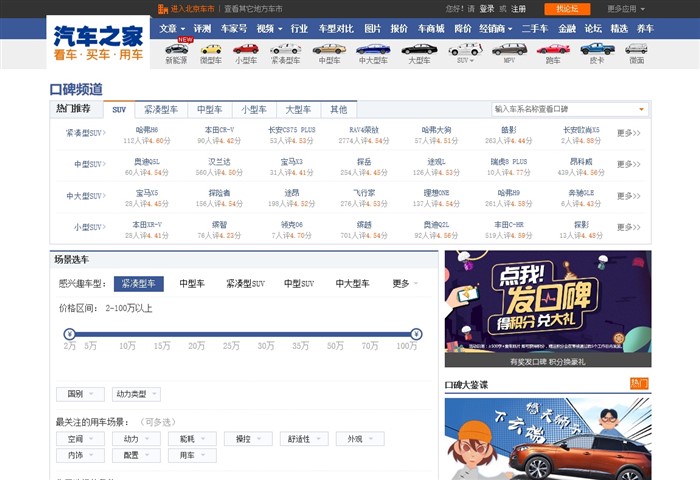Select the SUV recommendation tab
700x480 pixels.
click(119, 109)
